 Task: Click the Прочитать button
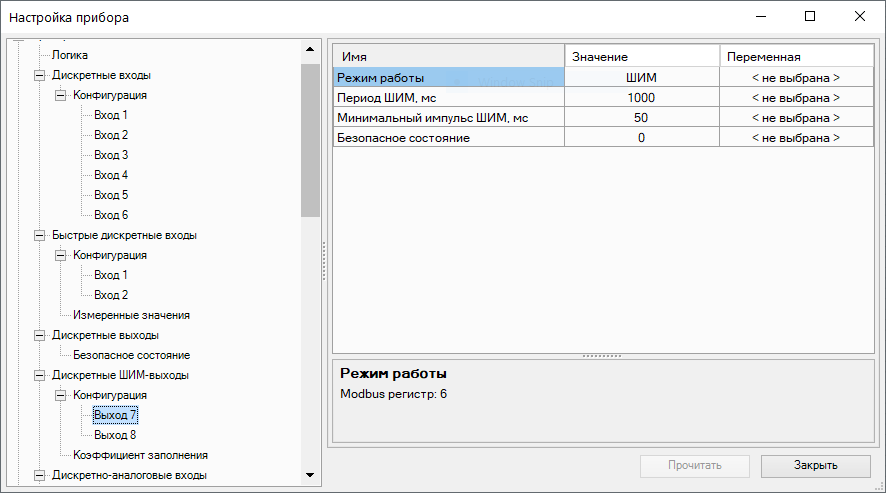point(694,465)
